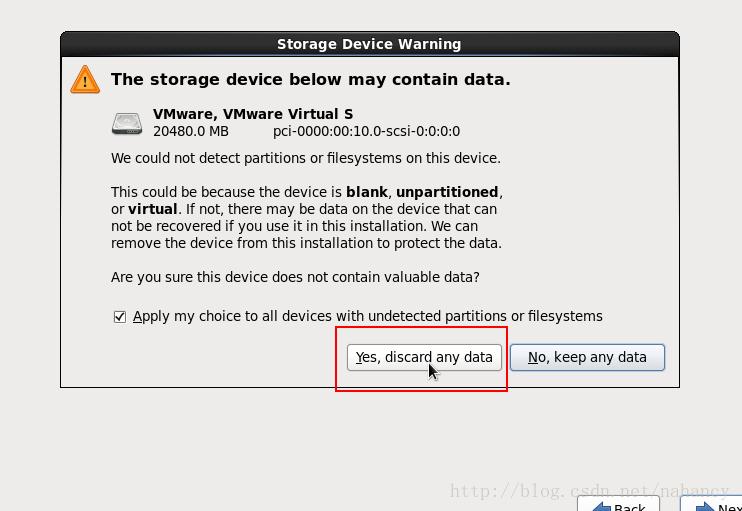Click the bold word "unpartitioned"

pyautogui.click(x=446, y=192)
